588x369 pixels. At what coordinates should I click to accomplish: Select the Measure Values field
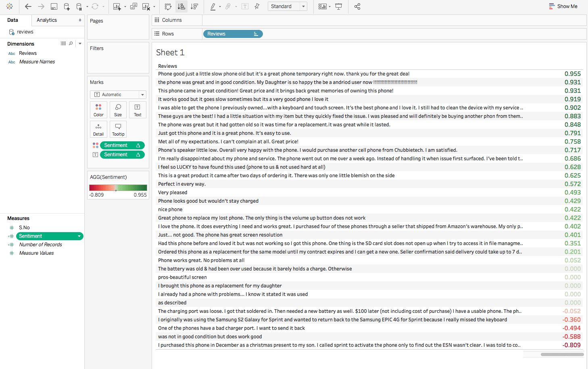pyautogui.click(x=36, y=253)
